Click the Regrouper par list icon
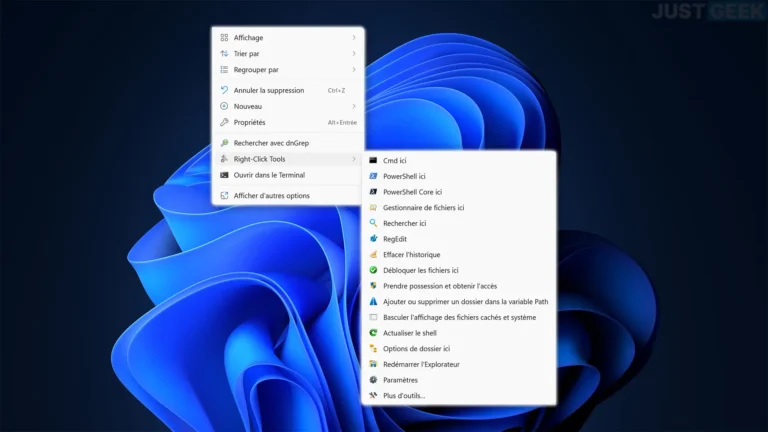This screenshot has width=768, height=432. click(x=224, y=70)
